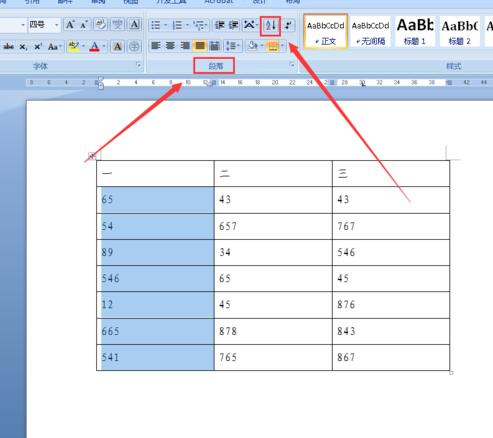Apply Character Border to text
The width and height of the screenshot is (493, 438).
pyautogui.click(x=134, y=25)
